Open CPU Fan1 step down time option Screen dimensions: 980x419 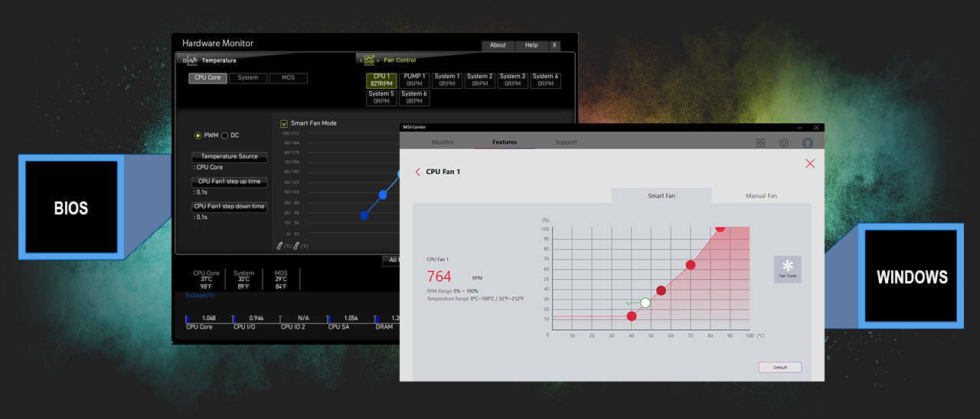pyautogui.click(x=229, y=206)
